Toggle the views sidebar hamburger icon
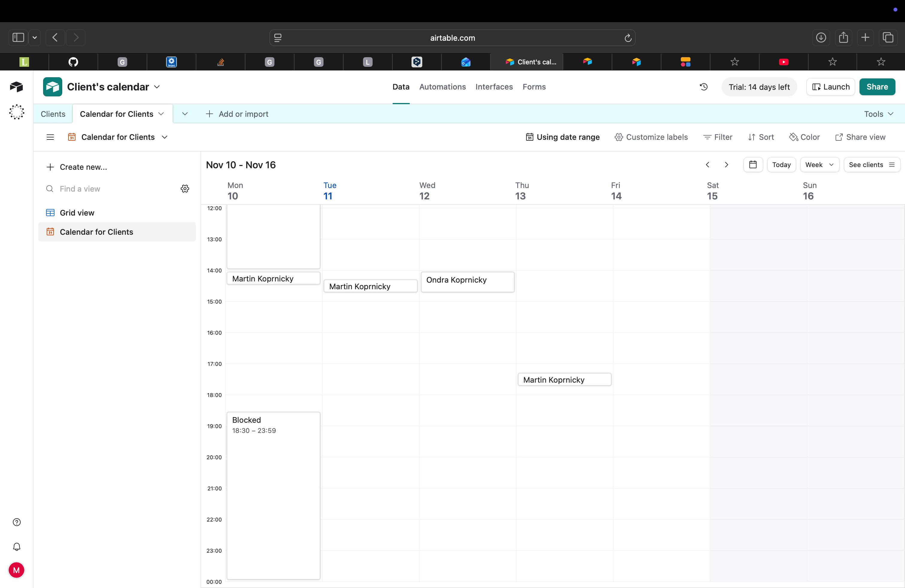 pyautogui.click(x=50, y=137)
